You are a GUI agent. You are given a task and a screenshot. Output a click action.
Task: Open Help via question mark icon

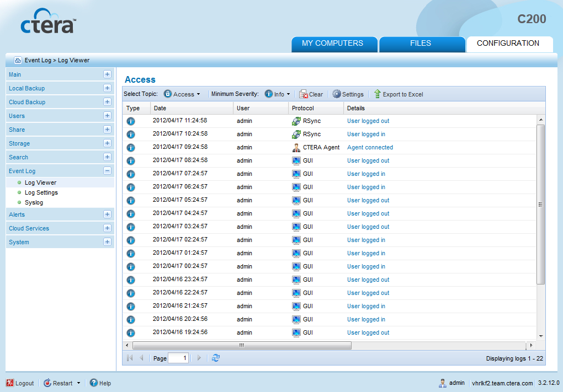[94, 383]
